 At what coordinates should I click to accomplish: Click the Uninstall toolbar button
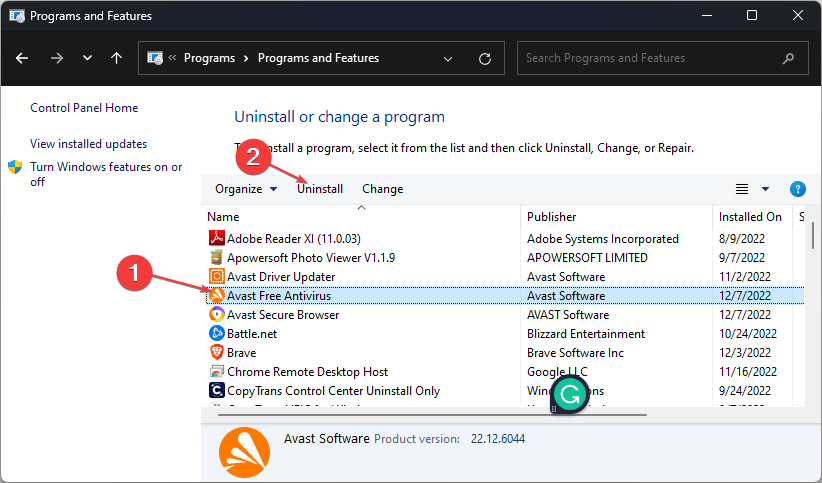pos(320,189)
